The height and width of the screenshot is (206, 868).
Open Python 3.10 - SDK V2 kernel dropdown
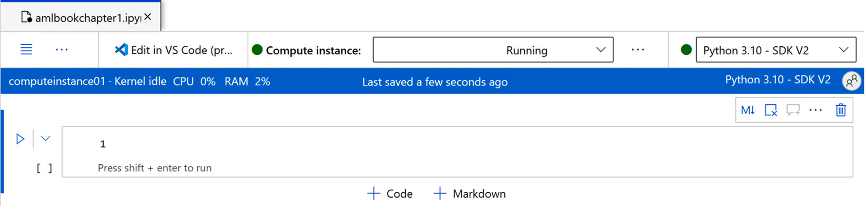click(x=775, y=50)
